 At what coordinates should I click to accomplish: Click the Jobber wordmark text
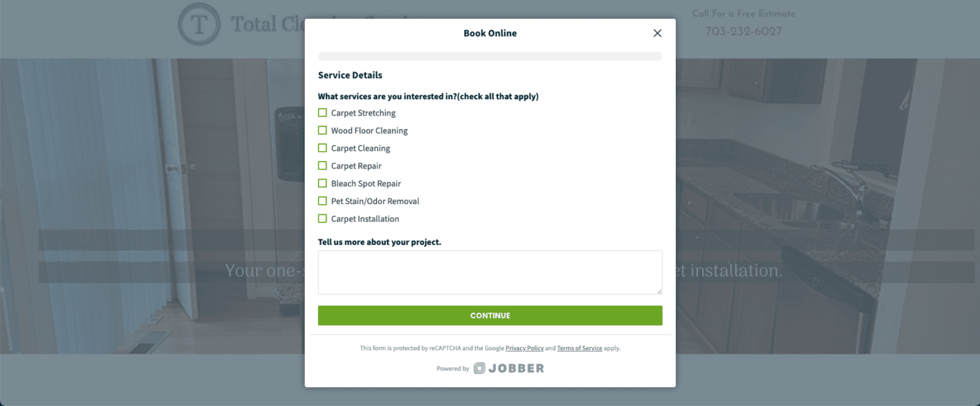tap(517, 369)
